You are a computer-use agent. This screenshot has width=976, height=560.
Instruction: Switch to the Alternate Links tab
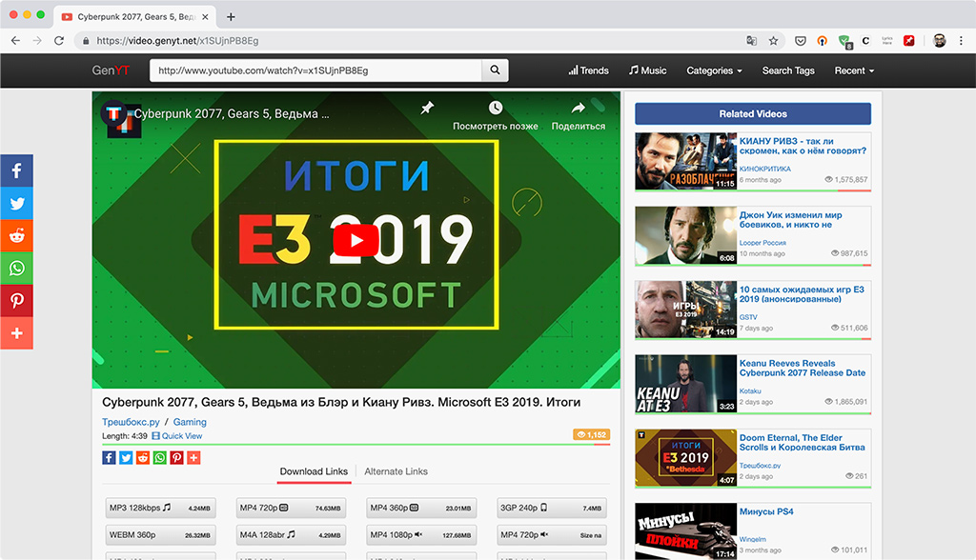pyautogui.click(x=396, y=471)
